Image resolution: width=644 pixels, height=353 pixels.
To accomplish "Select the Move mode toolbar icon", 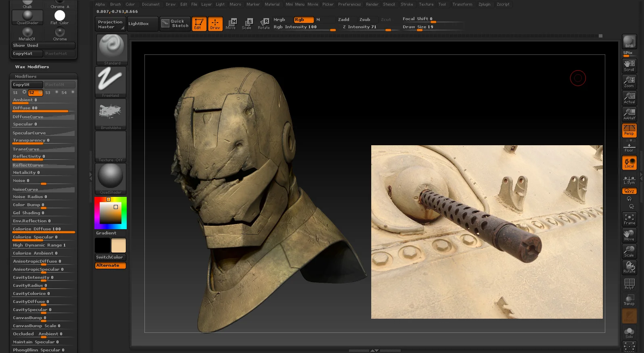I will tap(231, 24).
